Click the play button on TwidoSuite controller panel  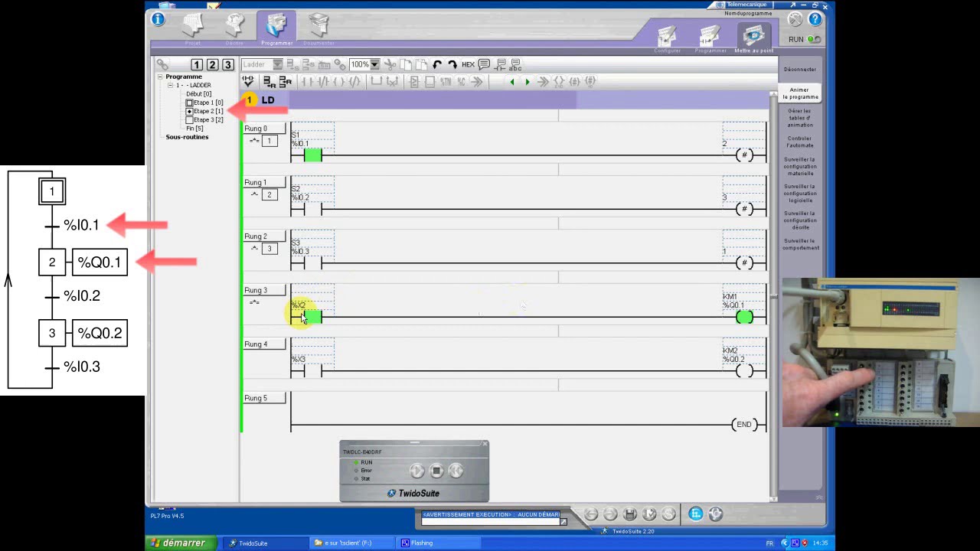coord(416,471)
